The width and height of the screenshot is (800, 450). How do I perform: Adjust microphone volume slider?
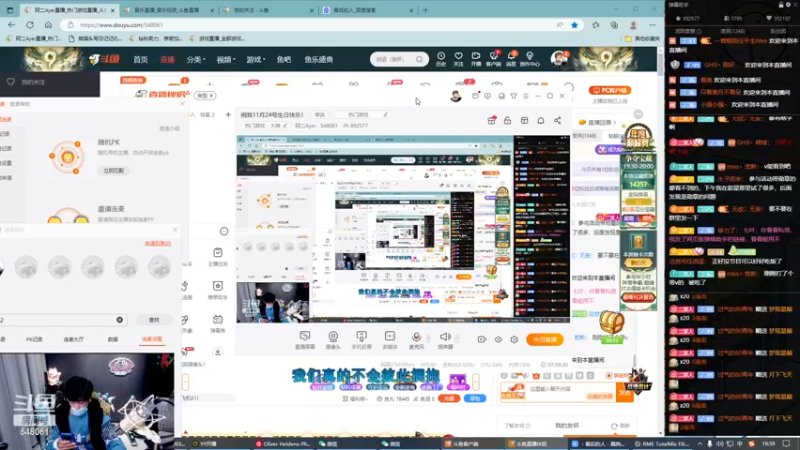(x=428, y=338)
